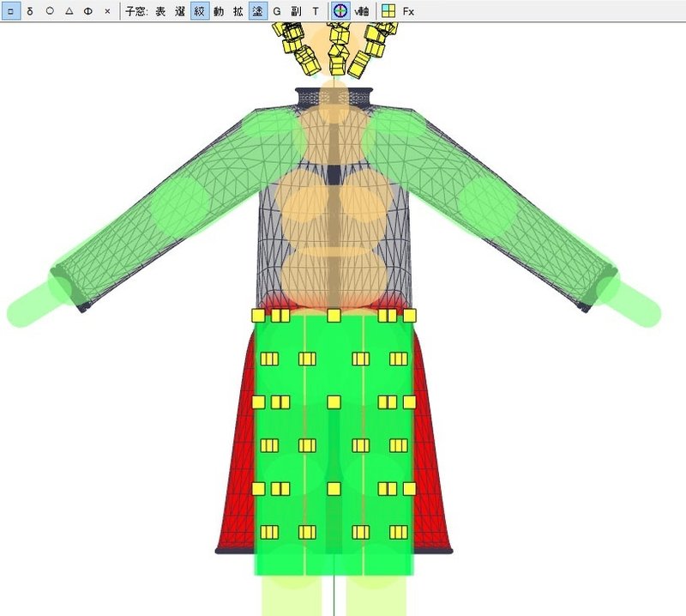Click the dark collar at the neck
The image size is (686, 616).
point(334,97)
